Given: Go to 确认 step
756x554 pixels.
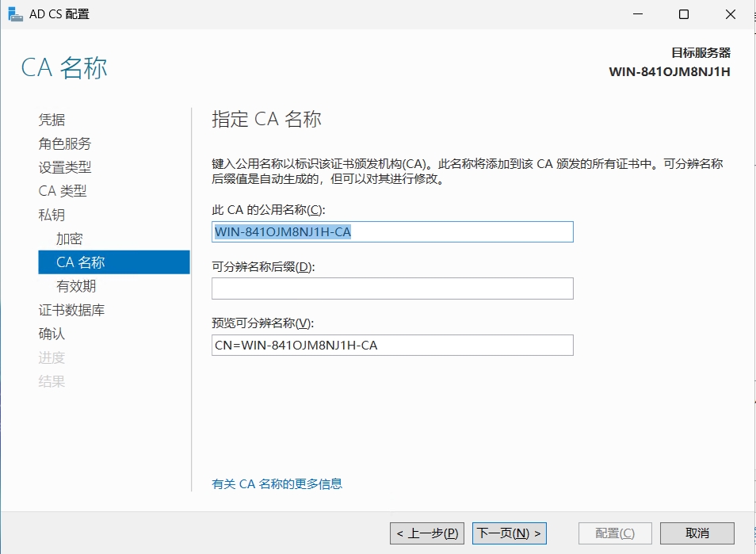Looking at the screenshot, I should pos(52,334).
